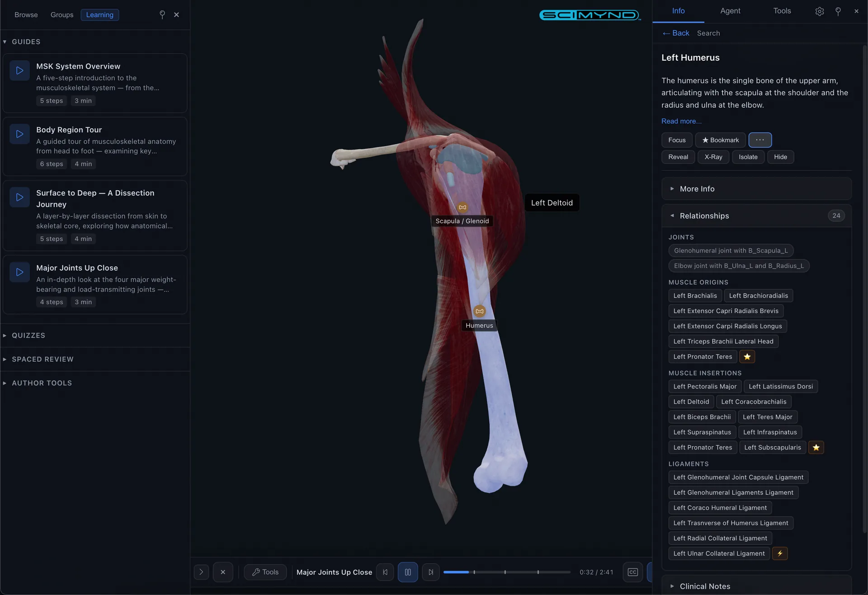The height and width of the screenshot is (595, 868).
Task: Click the Humerus joint marker in viewport
Action: (x=479, y=311)
